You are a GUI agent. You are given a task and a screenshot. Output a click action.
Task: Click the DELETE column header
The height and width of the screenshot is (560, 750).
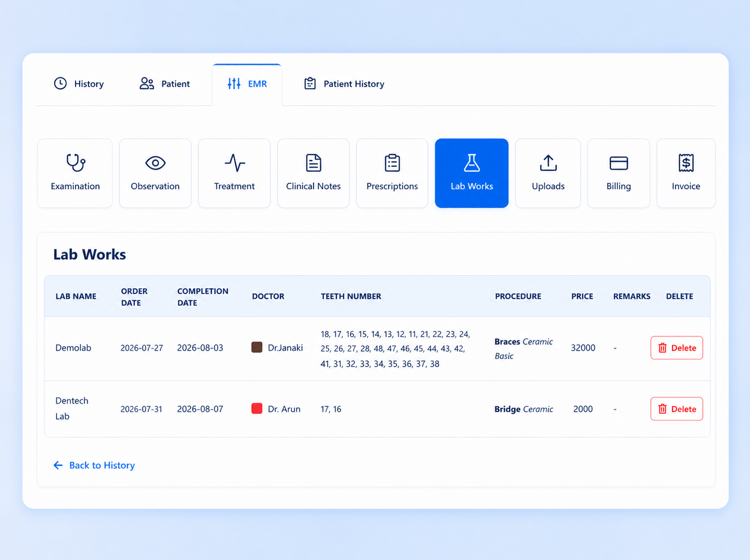tap(679, 297)
